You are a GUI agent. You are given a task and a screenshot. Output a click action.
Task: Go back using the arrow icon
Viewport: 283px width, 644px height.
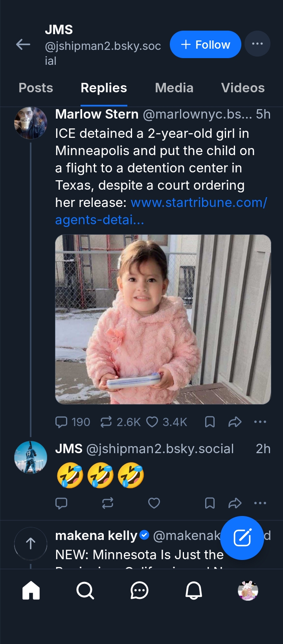(23, 44)
